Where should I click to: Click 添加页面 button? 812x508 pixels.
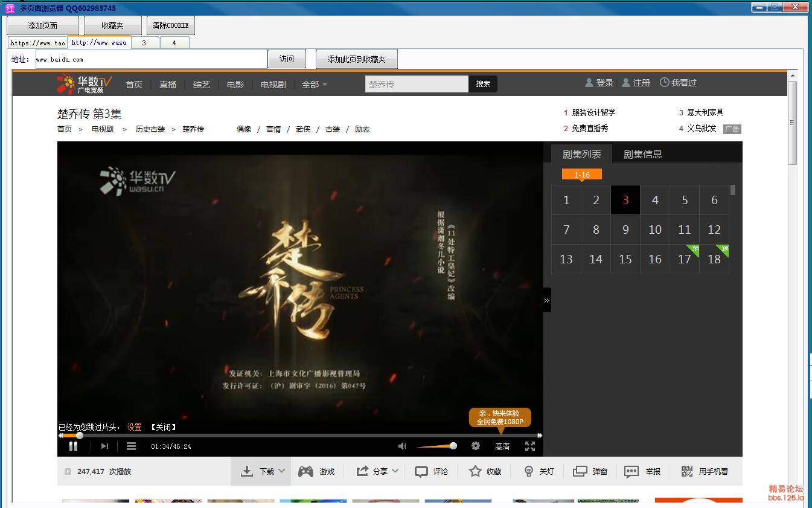[43, 25]
